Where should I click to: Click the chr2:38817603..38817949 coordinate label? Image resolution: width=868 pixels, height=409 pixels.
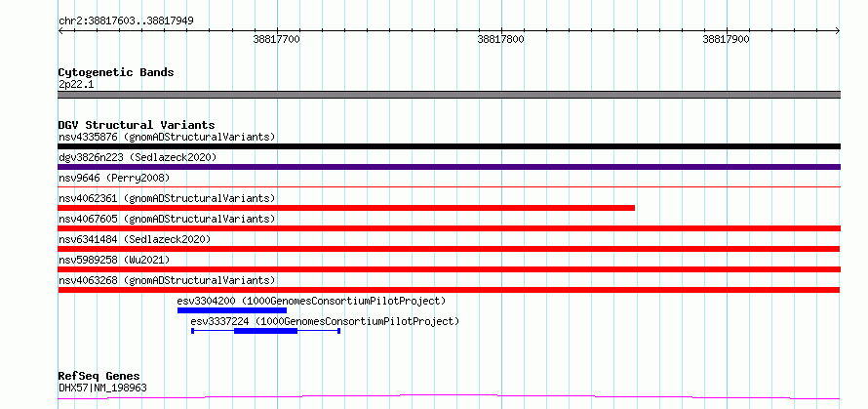point(126,21)
